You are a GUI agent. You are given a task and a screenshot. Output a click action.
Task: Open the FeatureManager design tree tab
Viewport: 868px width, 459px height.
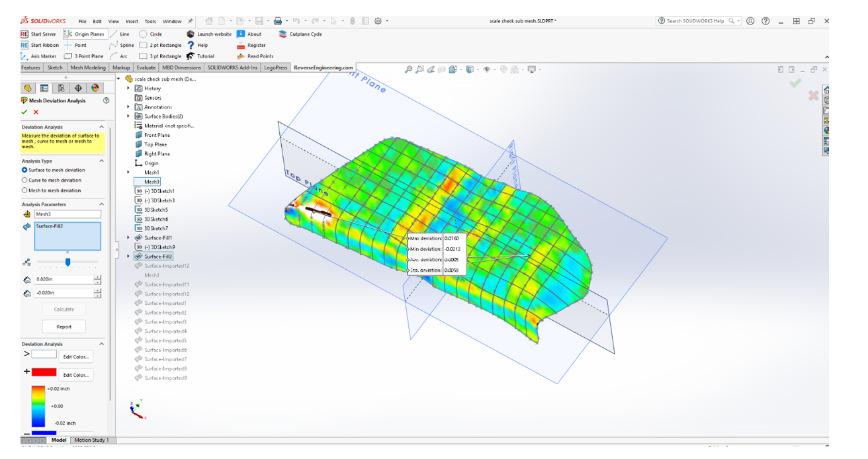[x=27, y=88]
